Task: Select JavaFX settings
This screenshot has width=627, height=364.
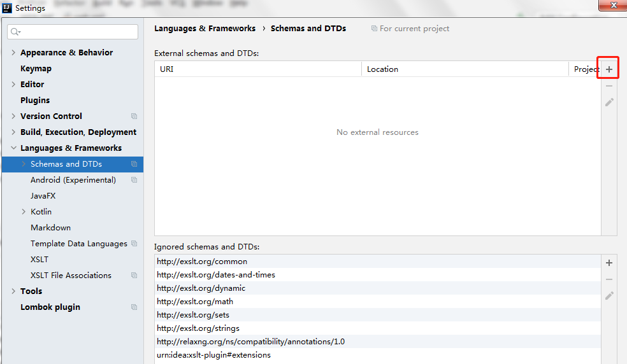Action: tap(43, 196)
